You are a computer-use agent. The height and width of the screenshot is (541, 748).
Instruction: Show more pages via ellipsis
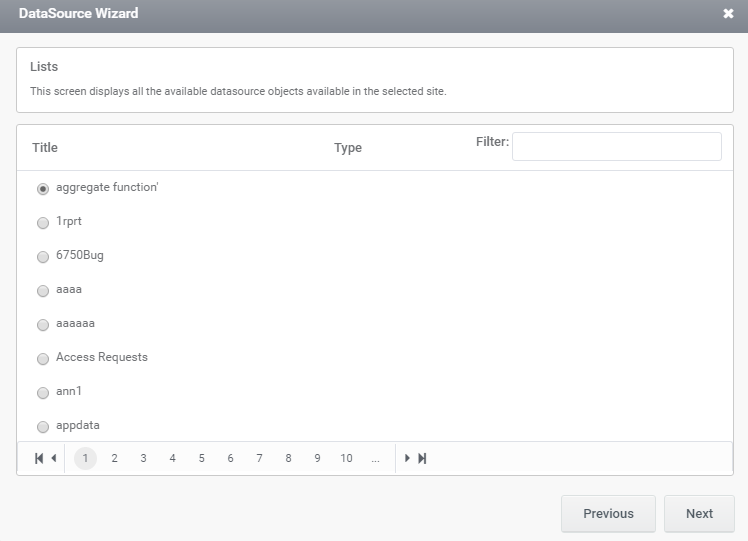click(375, 458)
